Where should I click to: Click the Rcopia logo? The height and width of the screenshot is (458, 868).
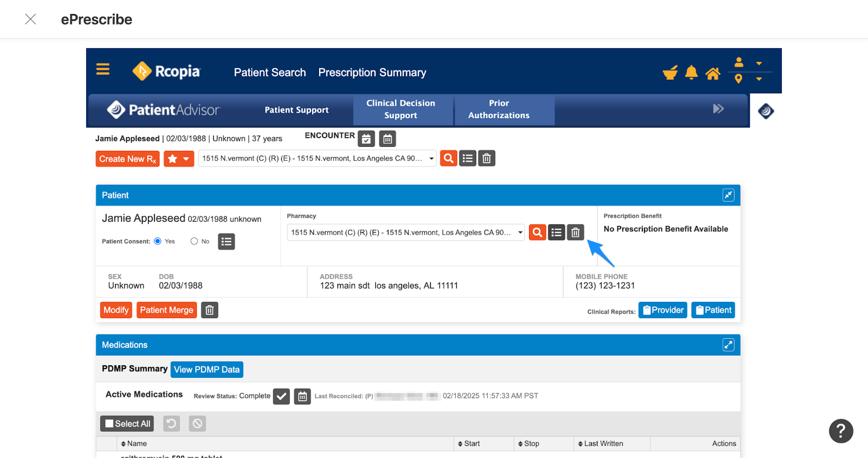pos(166,71)
